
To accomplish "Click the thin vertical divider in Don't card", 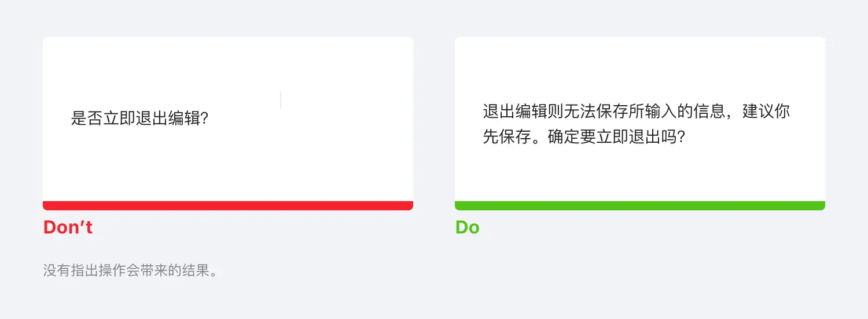I will pos(281,100).
